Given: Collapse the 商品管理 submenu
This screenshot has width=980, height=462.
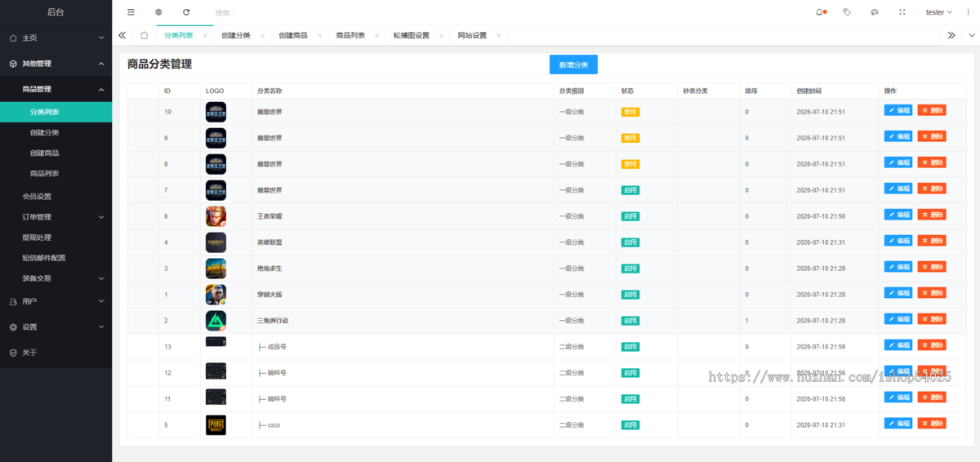Looking at the screenshot, I should (x=56, y=89).
